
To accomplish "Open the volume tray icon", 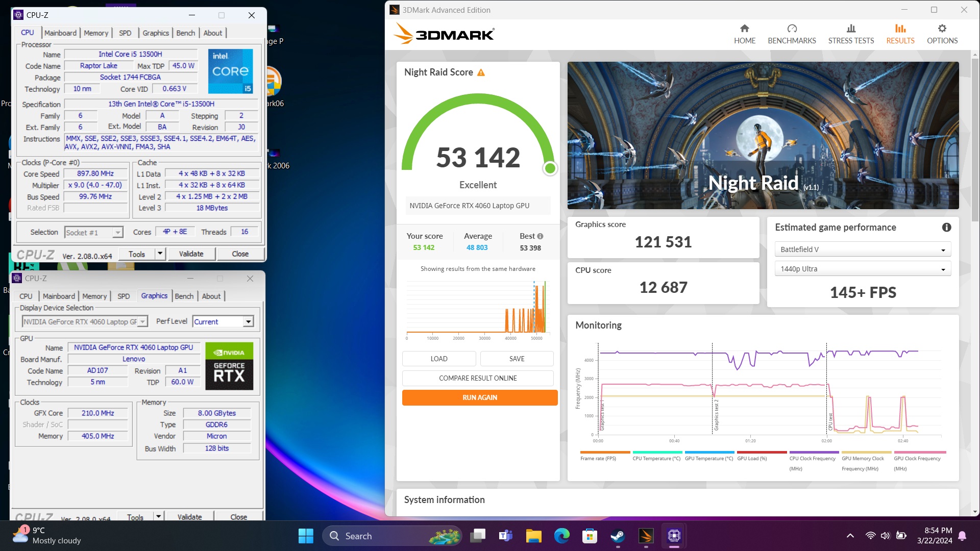I will (x=885, y=536).
